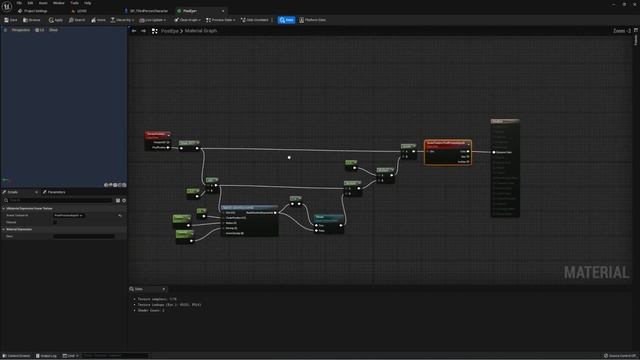The width and height of the screenshot is (640, 360).
Task: Select the Parameters panel tab
Action: pyautogui.click(x=54, y=192)
